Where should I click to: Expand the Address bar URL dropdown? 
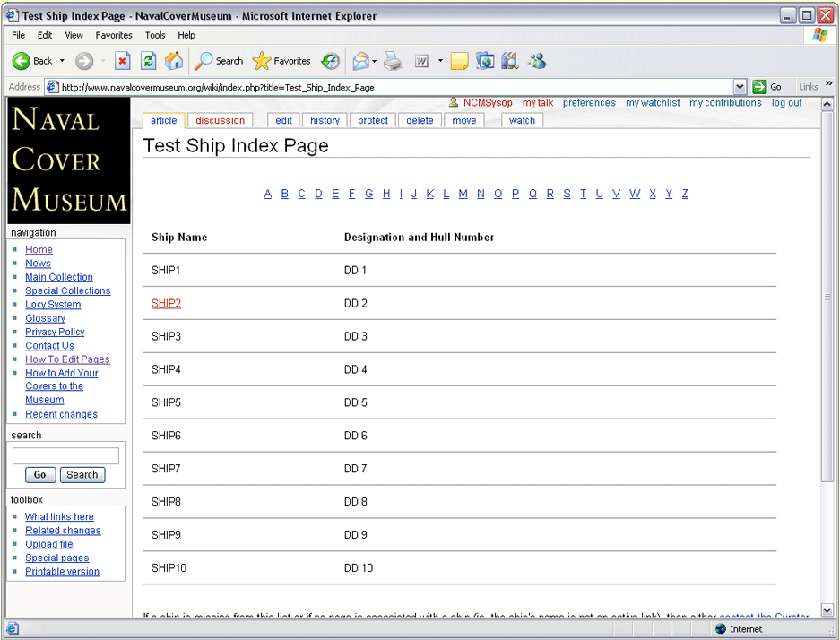pos(740,87)
